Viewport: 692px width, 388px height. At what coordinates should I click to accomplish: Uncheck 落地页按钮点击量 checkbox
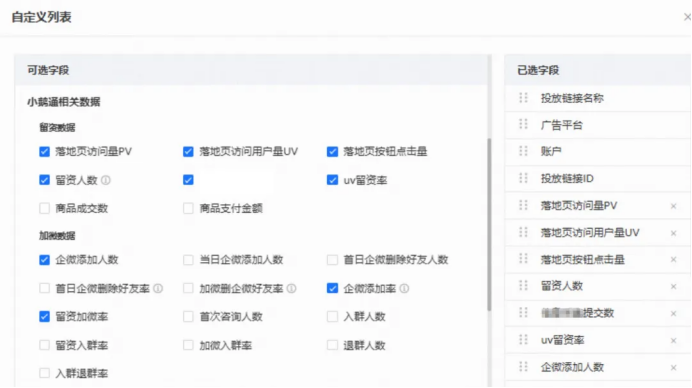click(x=332, y=151)
